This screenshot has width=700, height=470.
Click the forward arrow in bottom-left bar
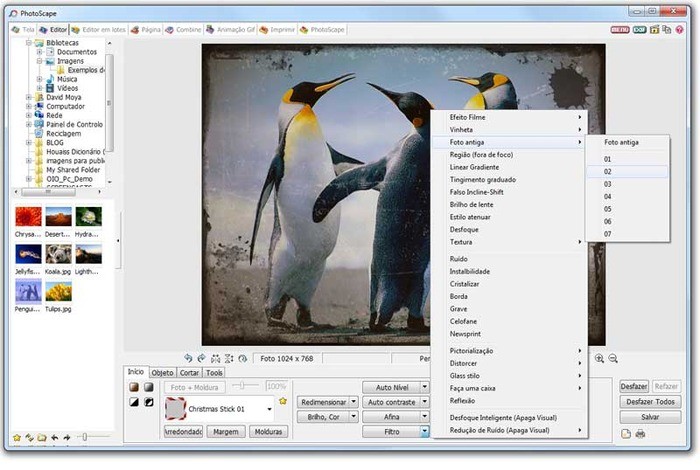[67, 437]
